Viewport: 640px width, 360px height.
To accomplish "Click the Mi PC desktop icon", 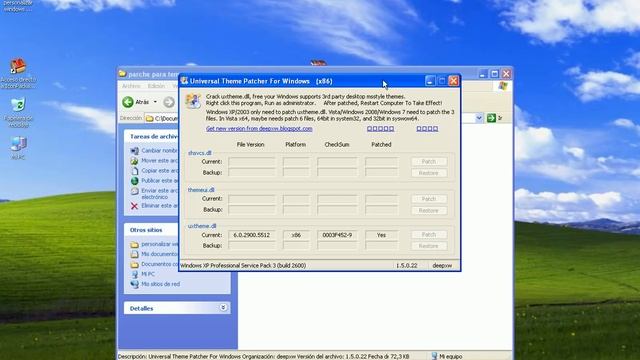I will 18,144.
